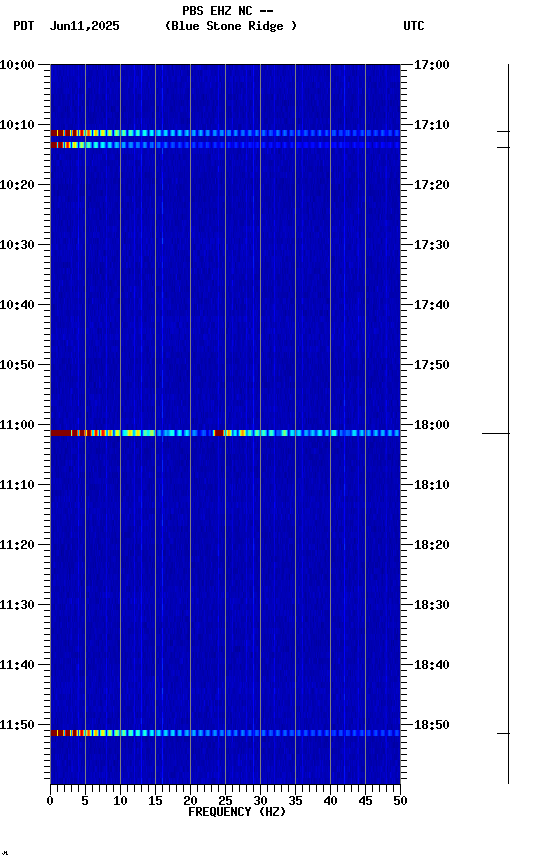Click the 15 Hz frequency axis label
Viewport: 552px width, 864px height.
[155, 801]
